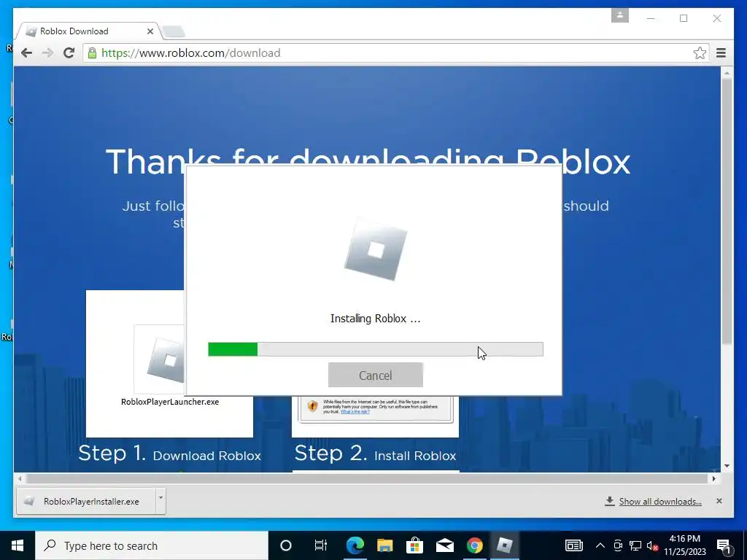Click Step 1. Download Roblox heading

[x=169, y=454]
